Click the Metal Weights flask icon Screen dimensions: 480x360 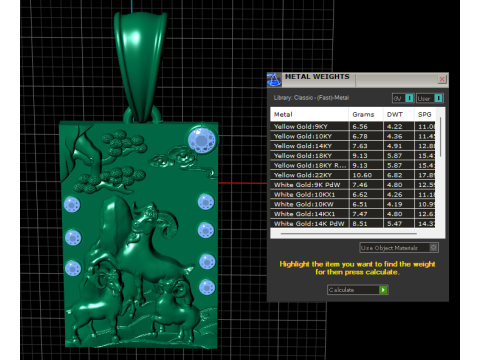(x=274, y=80)
